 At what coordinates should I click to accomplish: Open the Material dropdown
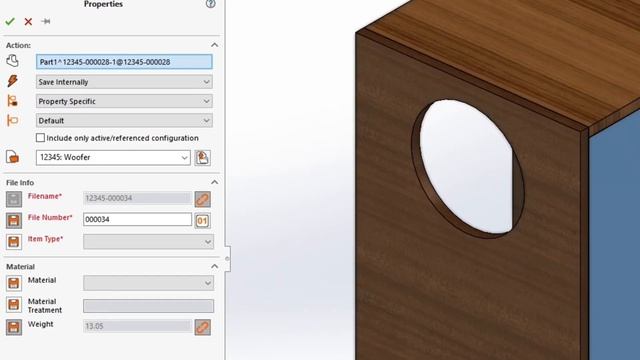pyautogui.click(x=148, y=283)
